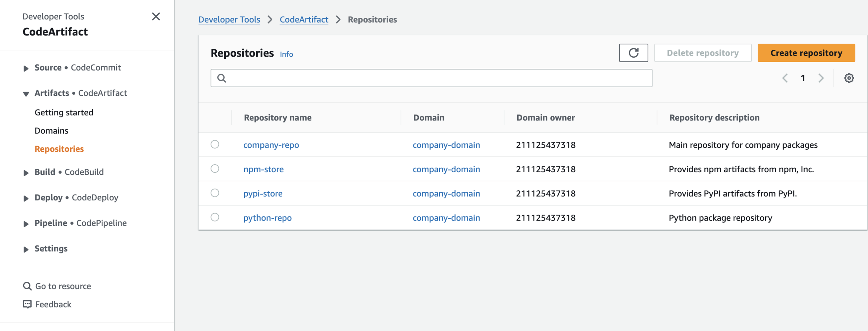
Task: Go to Developer Tools breadcrumb
Action: [x=229, y=19]
